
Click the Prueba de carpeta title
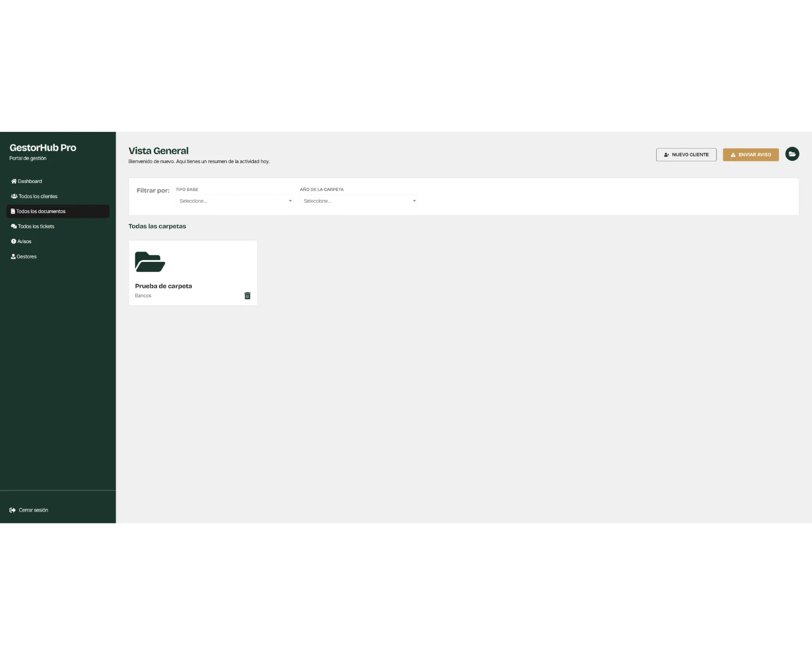point(164,286)
